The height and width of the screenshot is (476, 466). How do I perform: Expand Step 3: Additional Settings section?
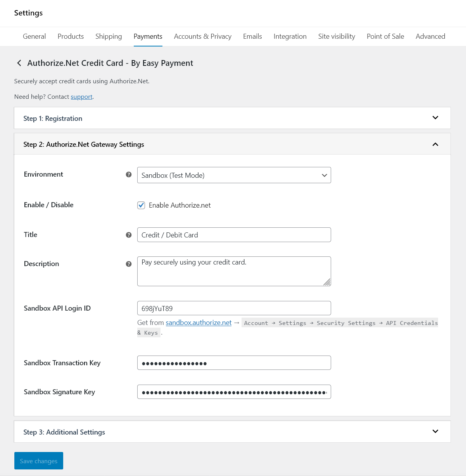point(435,431)
